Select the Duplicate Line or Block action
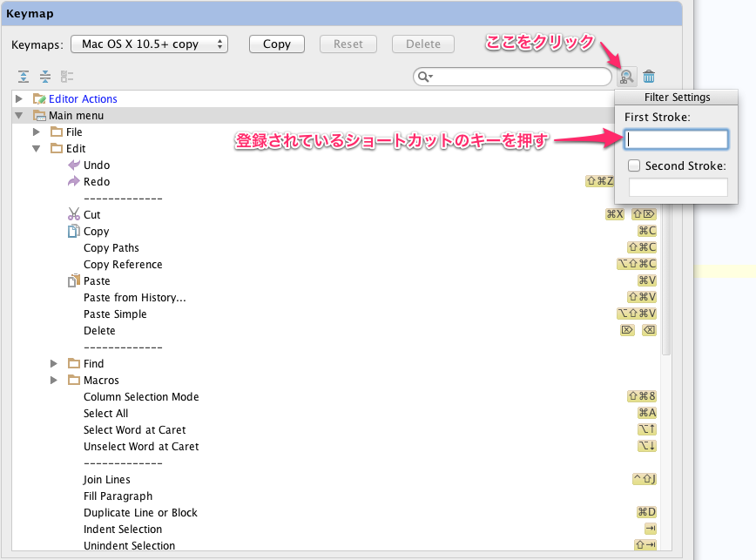This screenshot has width=756, height=560. click(x=140, y=512)
